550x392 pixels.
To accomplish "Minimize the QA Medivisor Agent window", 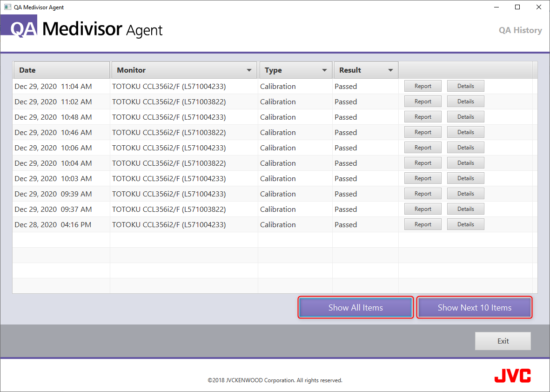I will click(x=496, y=7).
